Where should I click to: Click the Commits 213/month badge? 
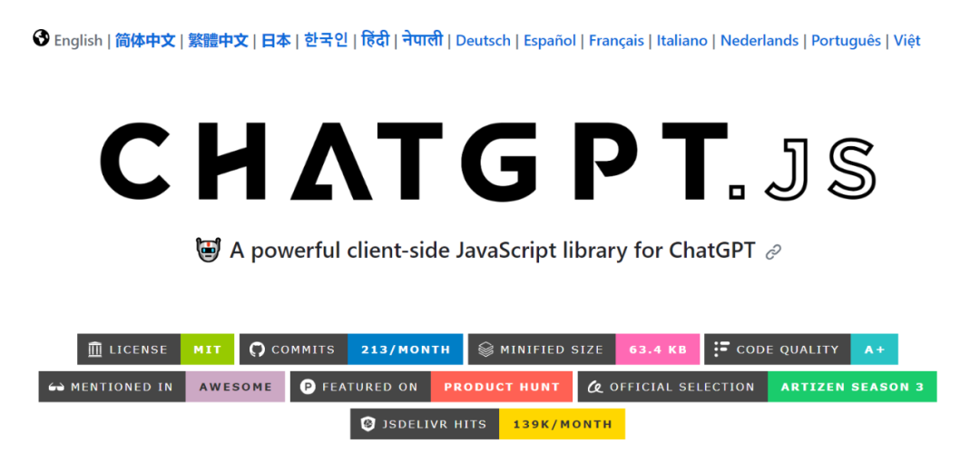351,350
